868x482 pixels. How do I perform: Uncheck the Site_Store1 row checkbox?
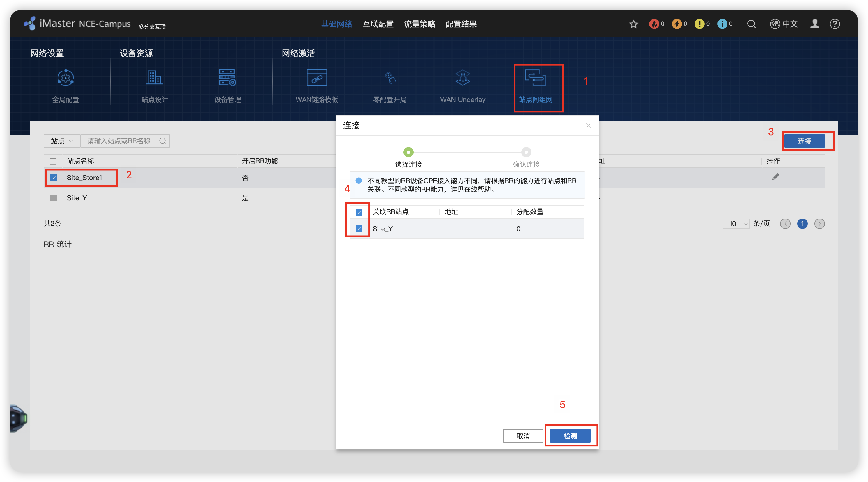tap(53, 178)
